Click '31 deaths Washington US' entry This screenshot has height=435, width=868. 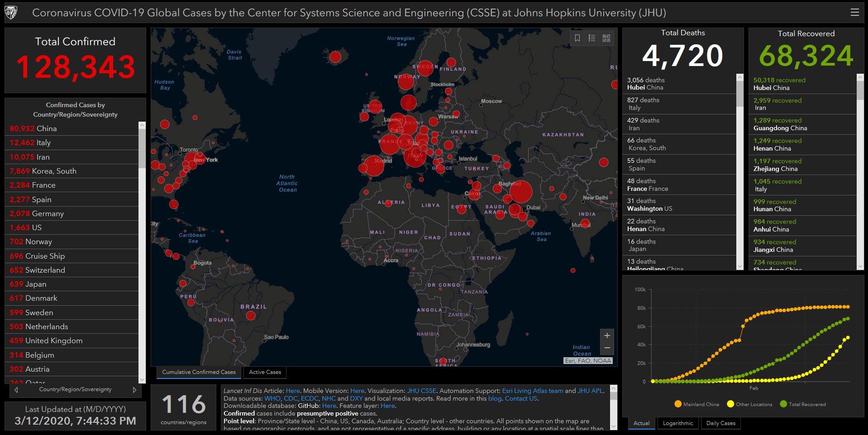pos(679,205)
